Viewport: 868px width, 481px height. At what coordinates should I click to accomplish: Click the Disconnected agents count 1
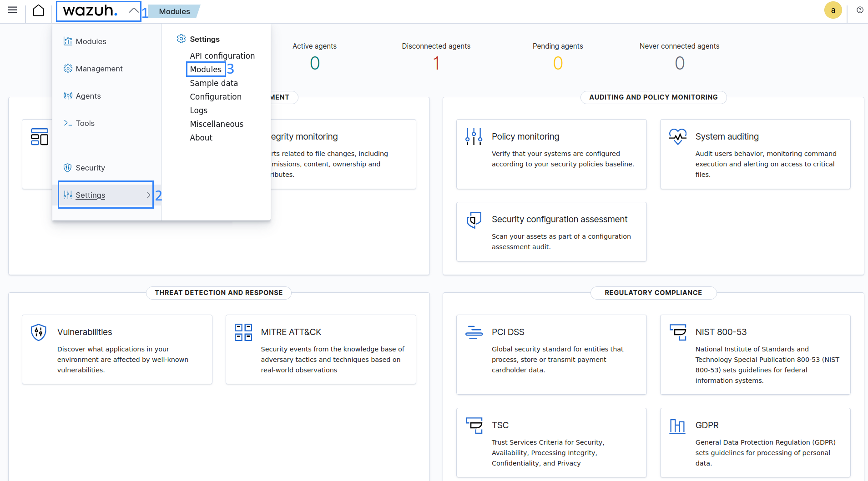click(x=436, y=63)
